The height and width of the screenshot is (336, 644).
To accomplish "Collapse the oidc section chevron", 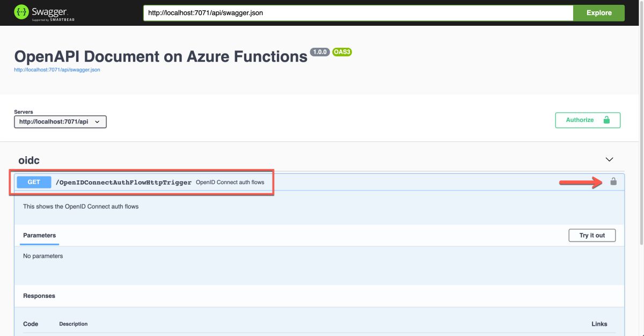I will pos(609,159).
